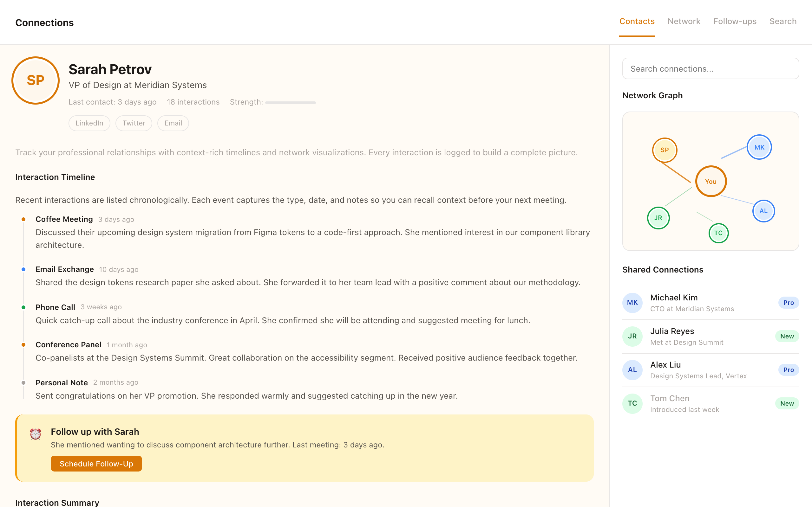Switch to the Network tab

(x=684, y=22)
